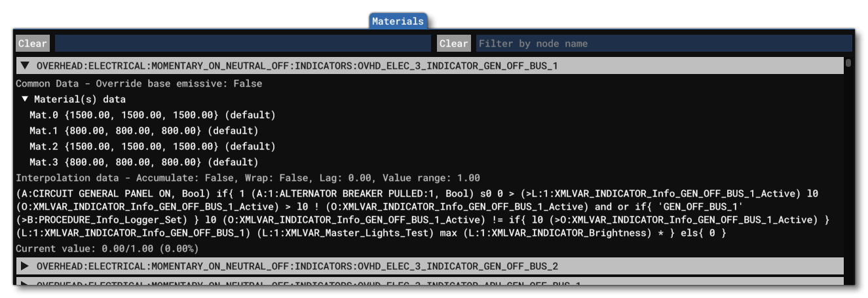The image size is (868, 298).
Task: Click the Interpolation data line
Action: tap(247, 177)
